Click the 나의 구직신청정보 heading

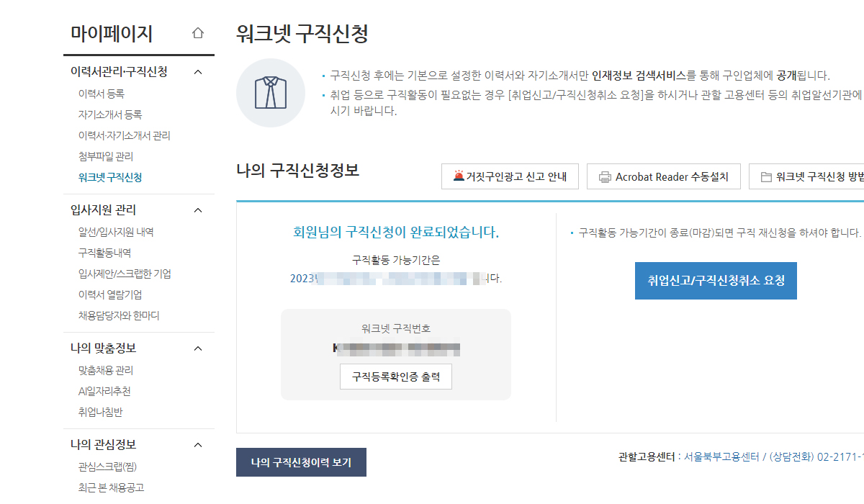298,171
